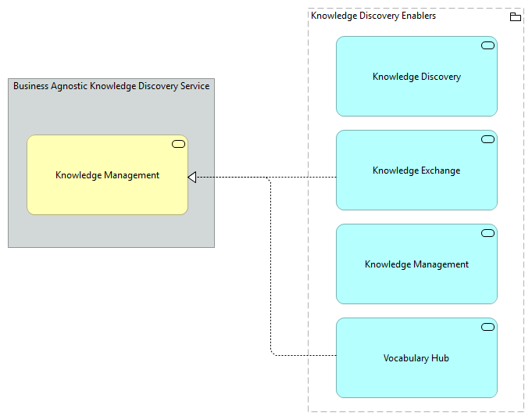Select the Knowledge Discovery service box

[416, 77]
